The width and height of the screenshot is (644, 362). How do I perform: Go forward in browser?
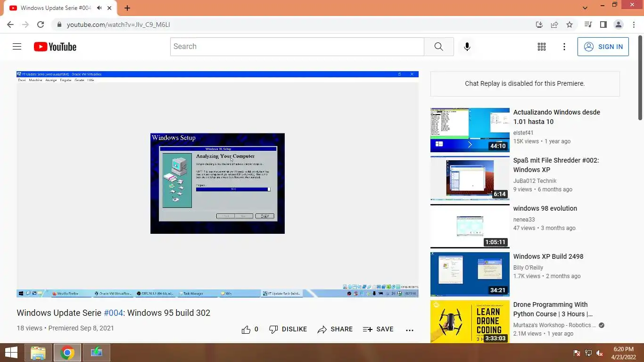click(25, 25)
